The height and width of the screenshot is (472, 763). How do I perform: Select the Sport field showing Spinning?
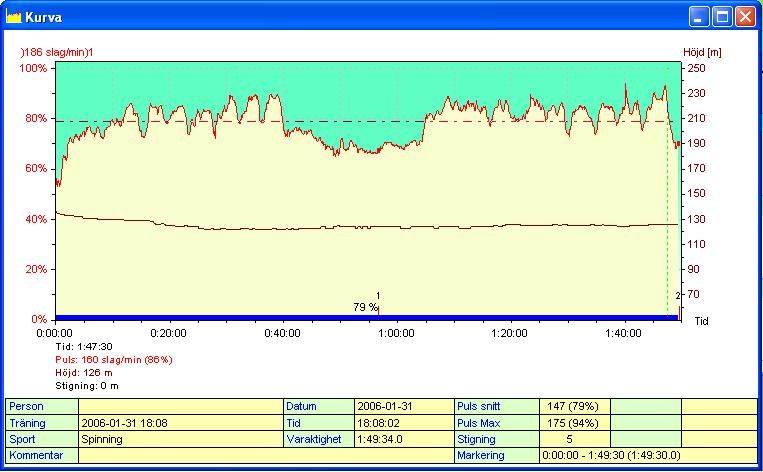pos(181,439)
